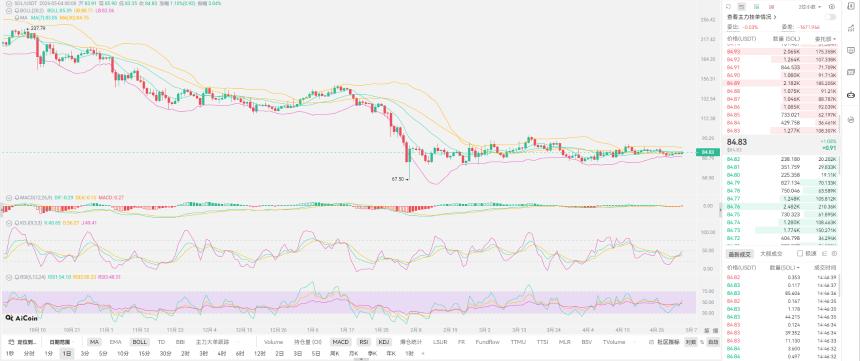This screenshot has width=860, height=361.
Task: Toggle the MACD sub-indicator
Action: click(x=341, y=342)
